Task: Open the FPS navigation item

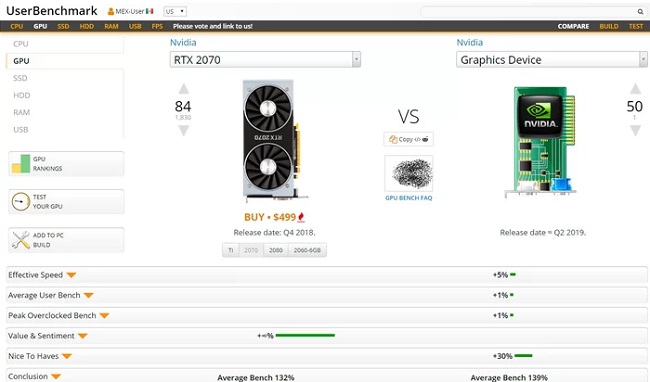Action: (157, 26)
